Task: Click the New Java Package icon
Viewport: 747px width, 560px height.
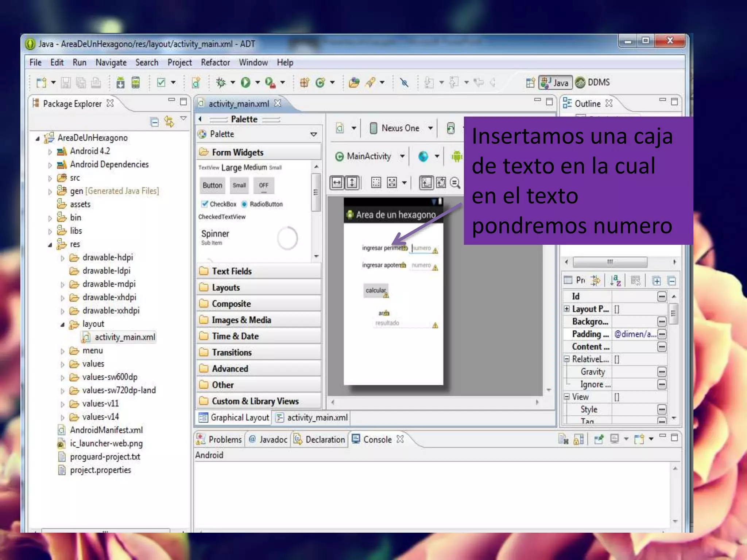Action: (305, 83)
